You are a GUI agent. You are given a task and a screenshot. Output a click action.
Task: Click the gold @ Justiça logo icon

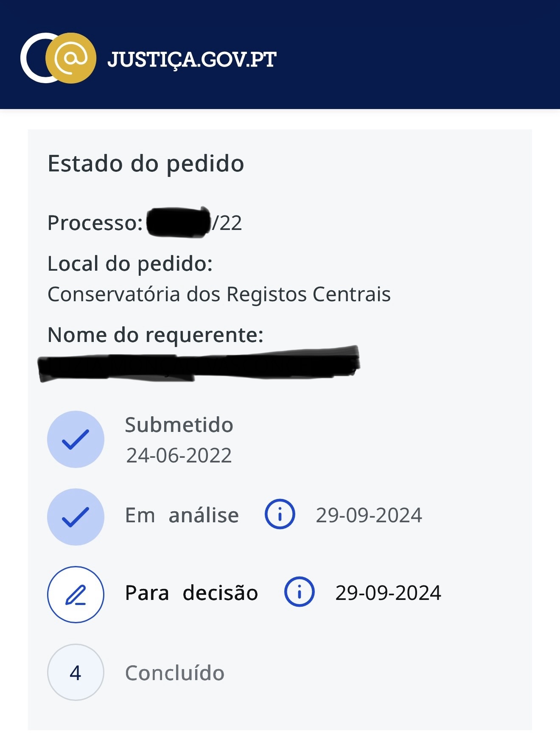point(71,58)
